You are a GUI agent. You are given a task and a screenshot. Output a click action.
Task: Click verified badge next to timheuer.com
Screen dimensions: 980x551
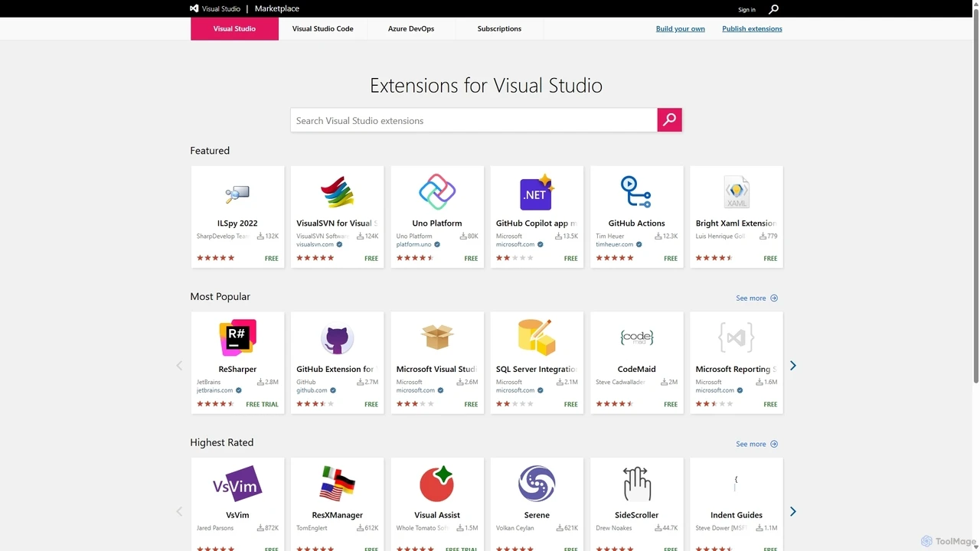pos(639,245)
